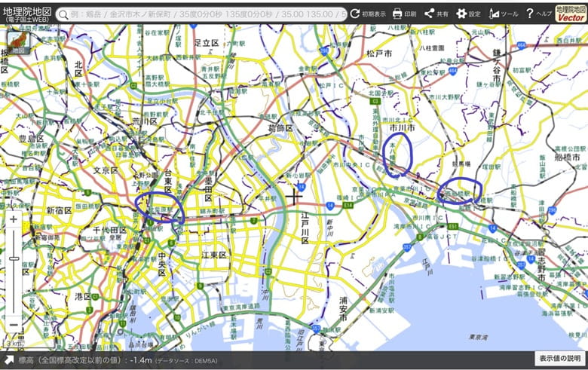Click the center crosshair marker
Image resolution: width=588 pixels, height=370 pixels.
click(x=293, y=196)
